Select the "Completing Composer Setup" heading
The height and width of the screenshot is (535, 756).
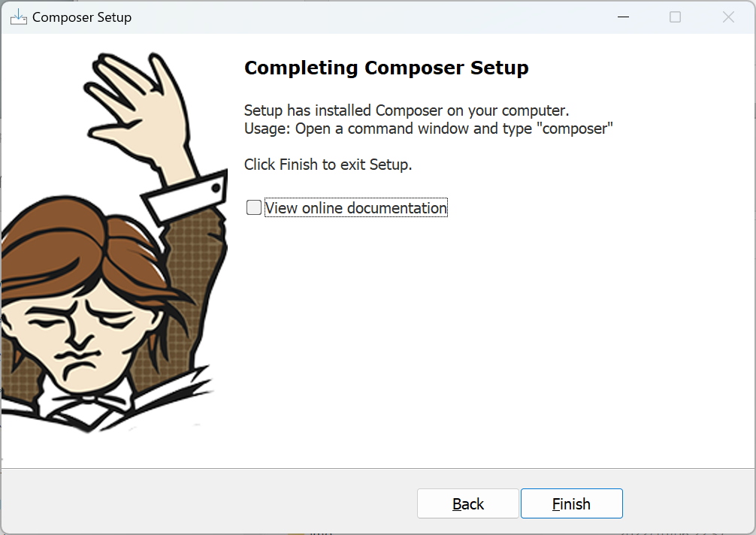[386, 68]
